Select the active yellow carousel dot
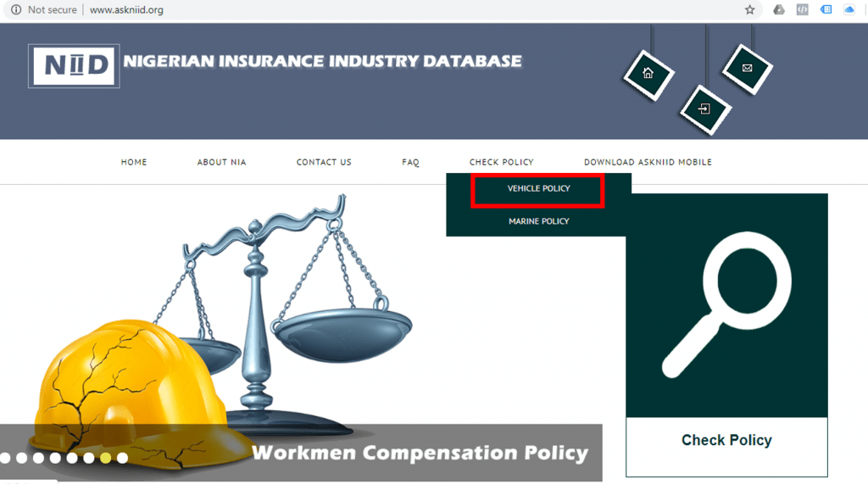The width and height of the screenshot is (868, 484). point(106,458)
